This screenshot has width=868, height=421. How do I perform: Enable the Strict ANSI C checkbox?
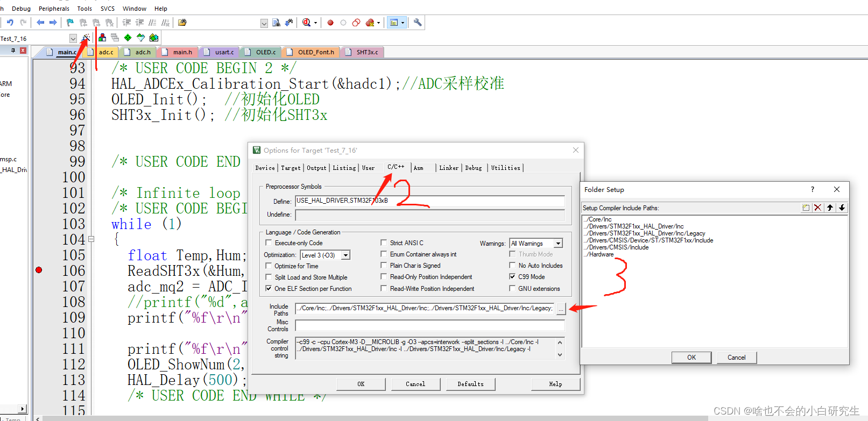pyautogui.click(x=384, y=242)
